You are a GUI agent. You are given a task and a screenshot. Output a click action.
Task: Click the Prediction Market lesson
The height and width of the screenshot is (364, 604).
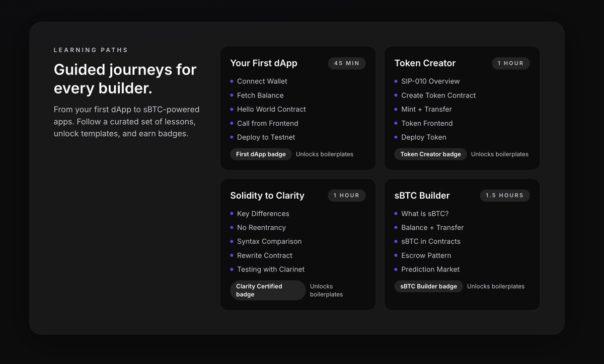coord(430,269)
